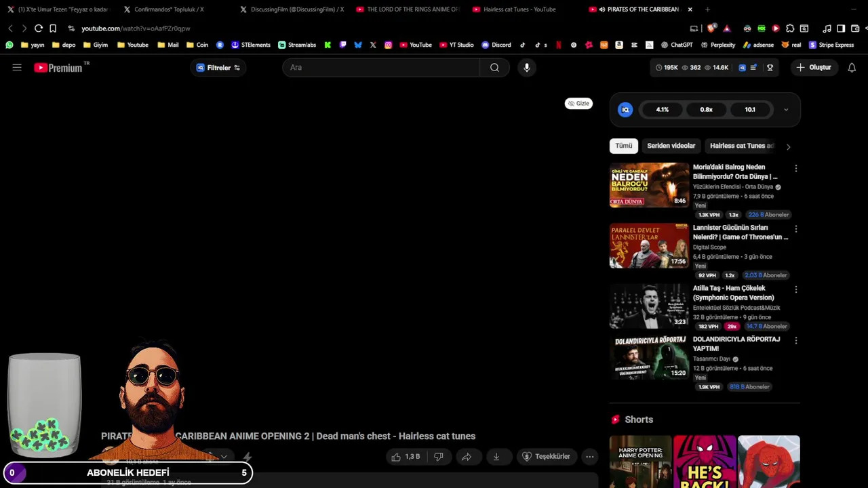
Task: Open the Amazon bookmark icon
Action: (x=618, y=45)
